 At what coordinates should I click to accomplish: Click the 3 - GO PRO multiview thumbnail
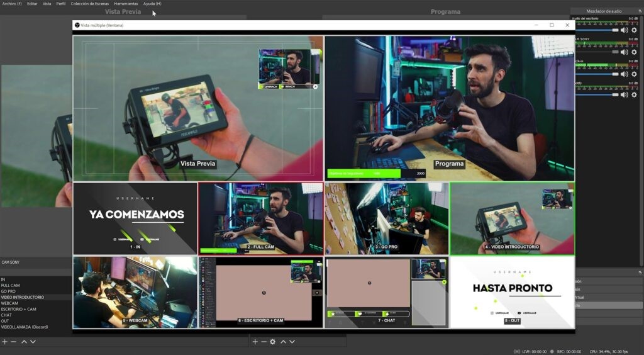click(x=386, y=218)
